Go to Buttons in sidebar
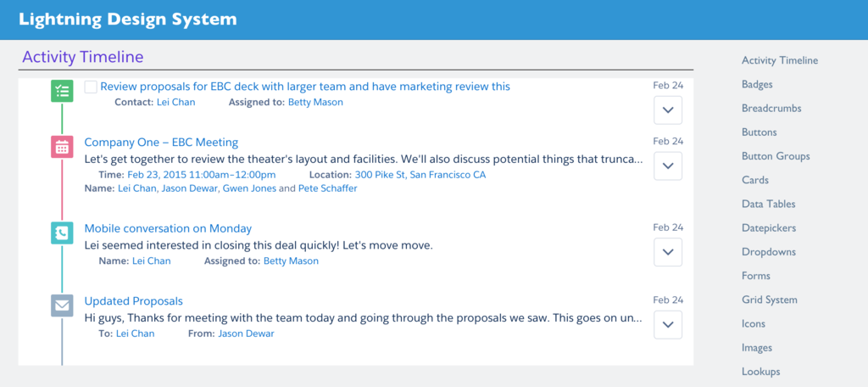The image size is (868, 387). coord(759,132)
